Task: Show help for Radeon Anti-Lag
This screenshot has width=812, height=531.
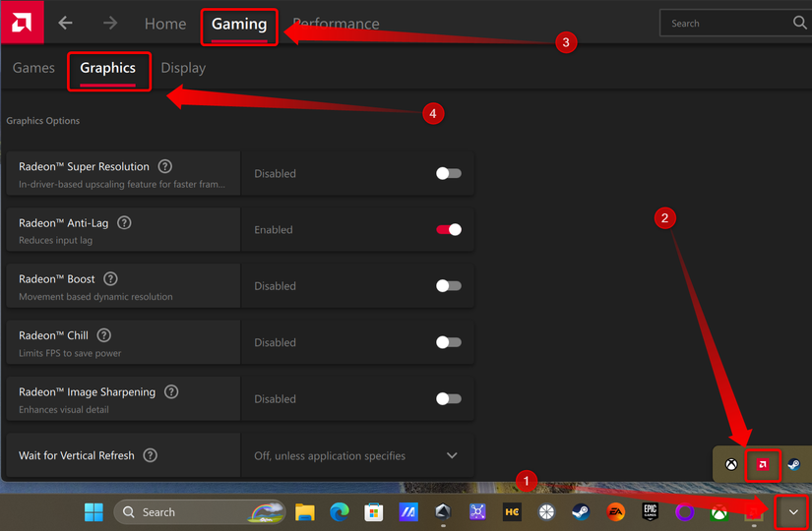Action: (x=124, y=223)
